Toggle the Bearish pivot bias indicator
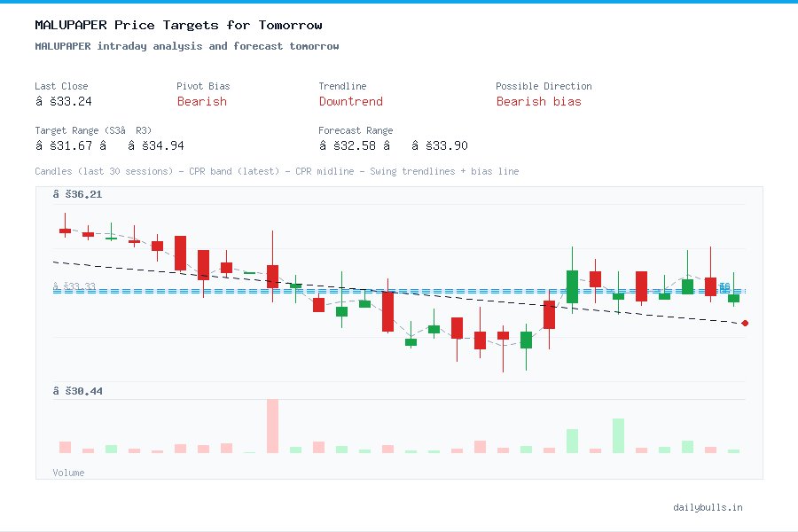 pos(202,103)
